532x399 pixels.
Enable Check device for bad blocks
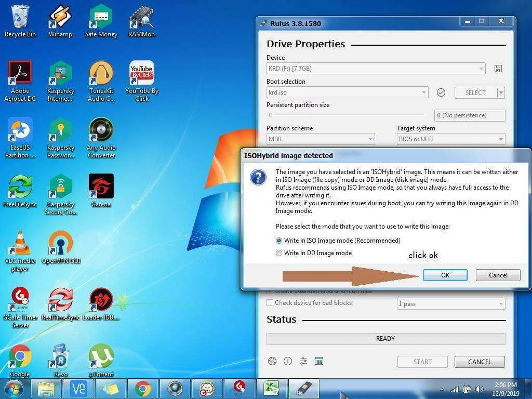[x=310, y=303]
